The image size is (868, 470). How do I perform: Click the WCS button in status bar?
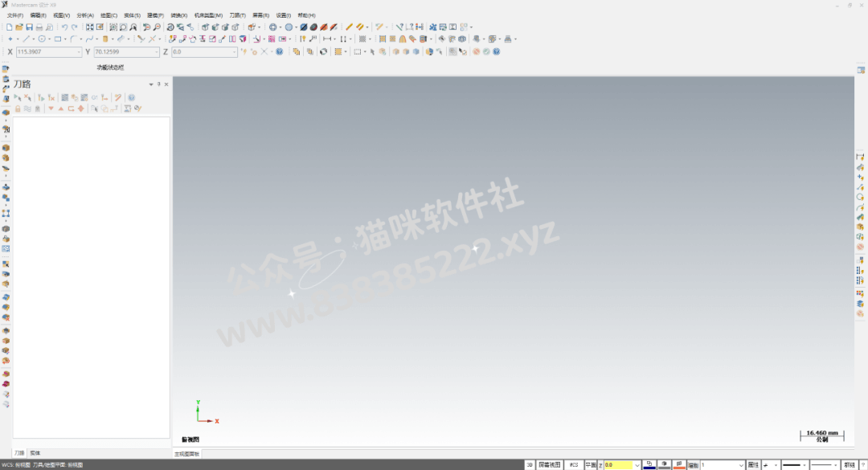[574, 465]
